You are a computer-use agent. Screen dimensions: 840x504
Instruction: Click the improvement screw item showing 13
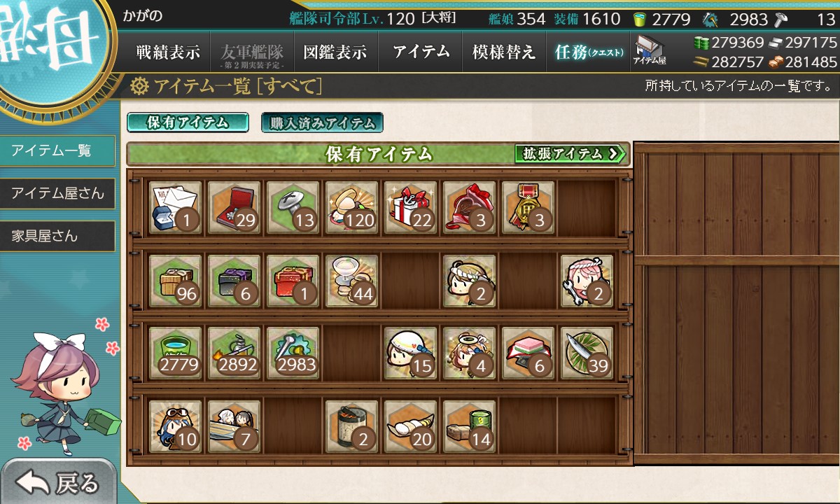pos(293,208)
